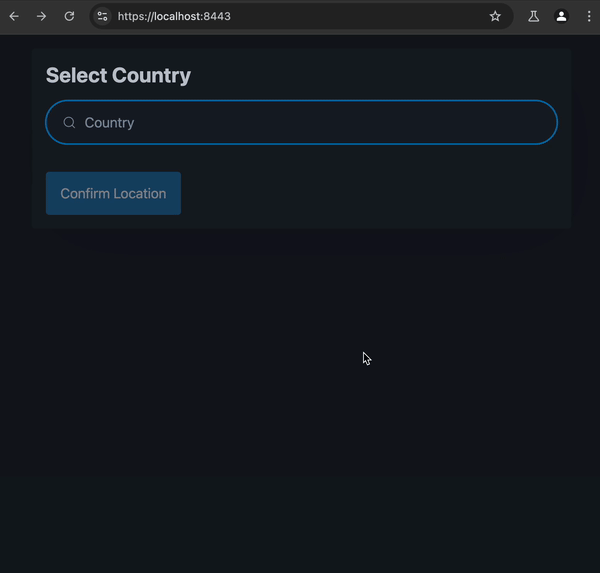Bookmark this page with the star icon
Screen dimensions: 600x573
pos(495,16)
